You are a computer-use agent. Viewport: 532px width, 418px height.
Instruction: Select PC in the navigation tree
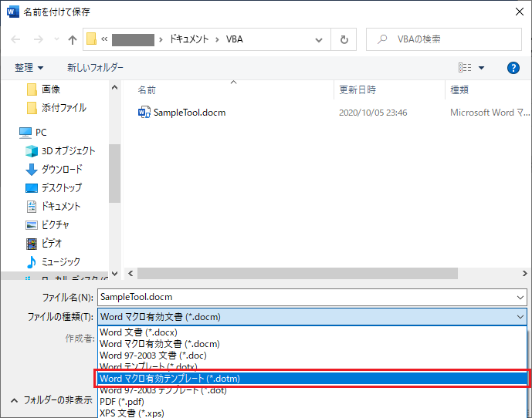coord(33,132)
